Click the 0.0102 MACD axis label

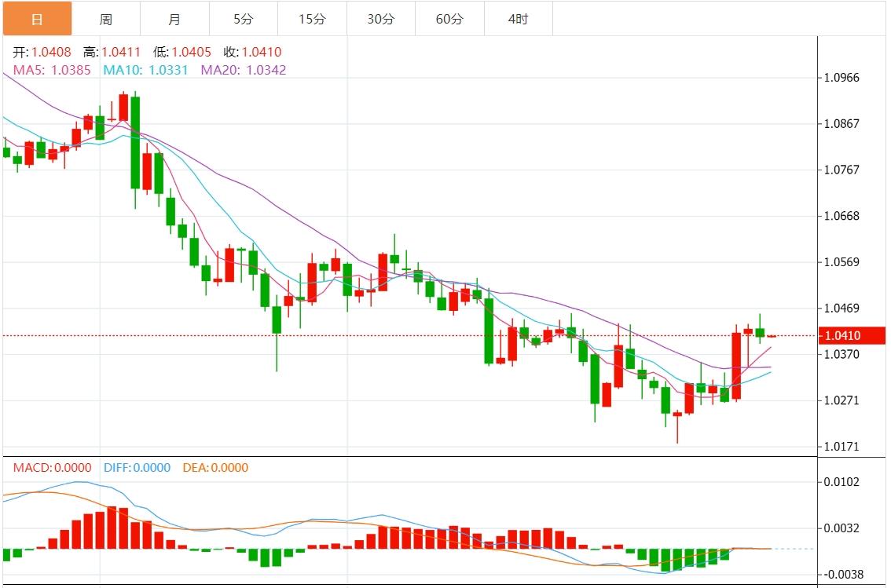click(841, 482)
